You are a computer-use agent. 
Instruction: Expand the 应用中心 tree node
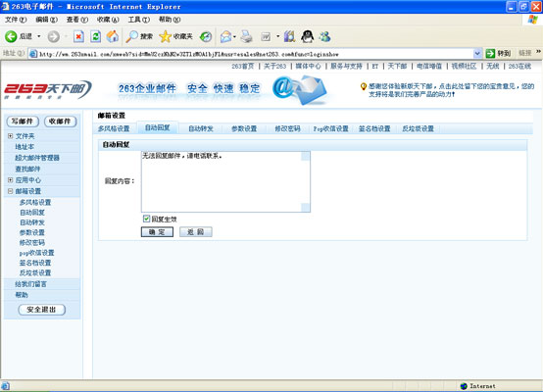click(x=11, y=180)
